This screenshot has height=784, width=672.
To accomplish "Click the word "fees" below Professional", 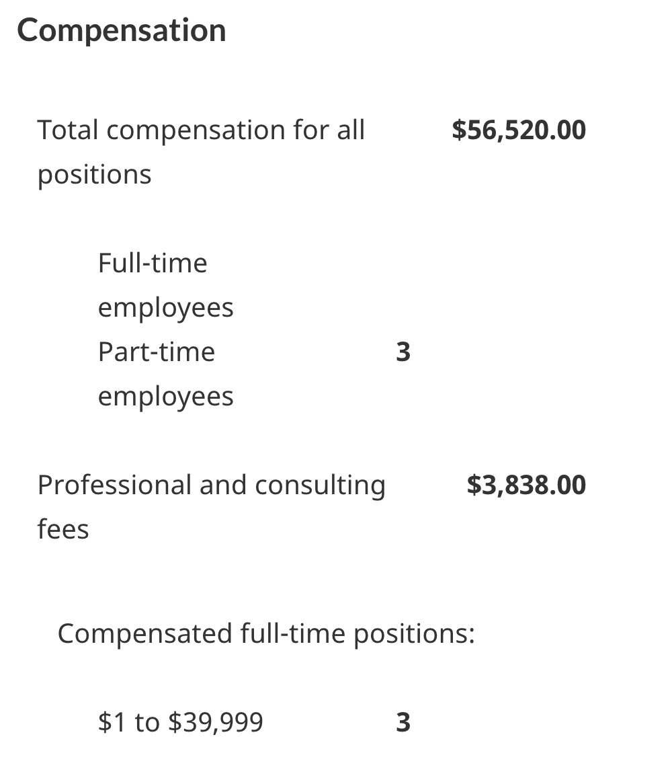I will pos(63,529).
